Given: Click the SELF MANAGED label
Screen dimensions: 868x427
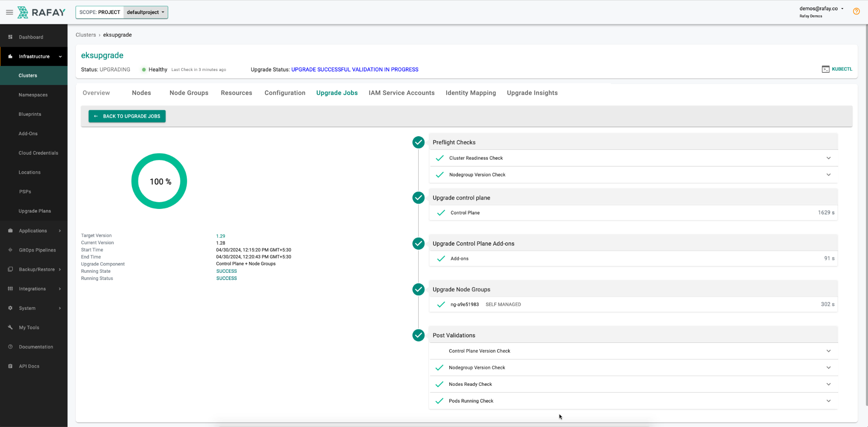Looking at the screenshot, I should 503,304.
